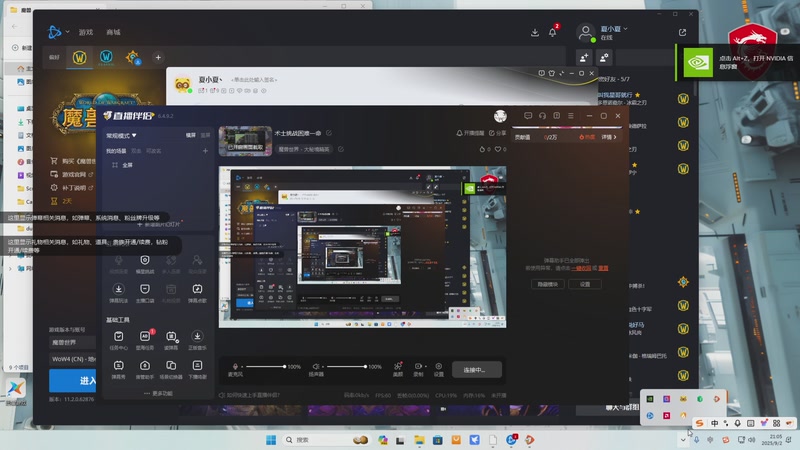Open File Explorer from the taskbar
The height and width of the screenshot is (450, 800).
(x=419, y=440)
